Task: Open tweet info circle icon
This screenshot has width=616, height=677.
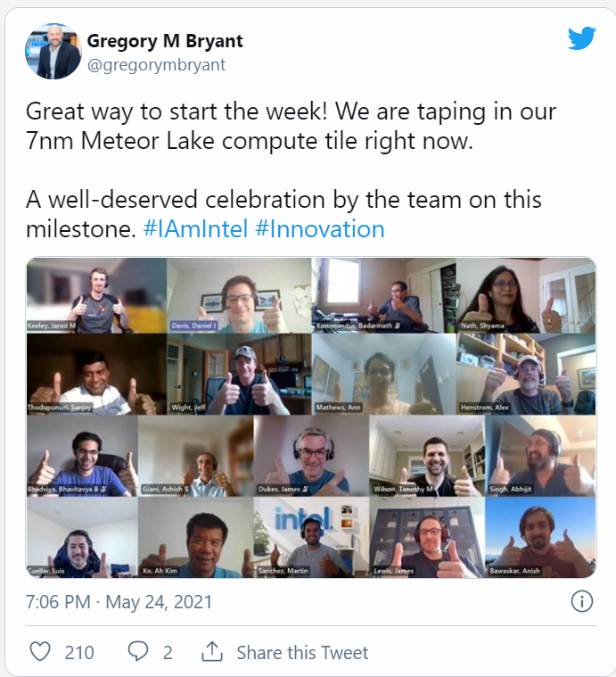Action: 582,601
